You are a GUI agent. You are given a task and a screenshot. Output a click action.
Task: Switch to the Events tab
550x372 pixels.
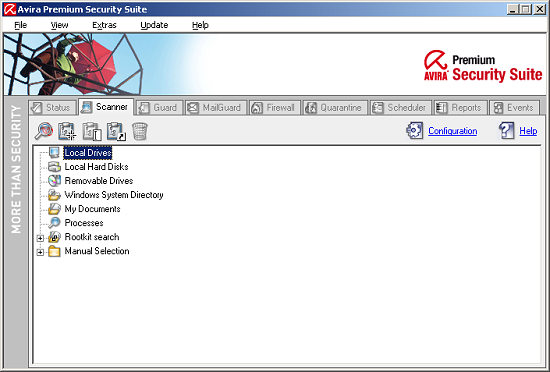tap(515, 108)
